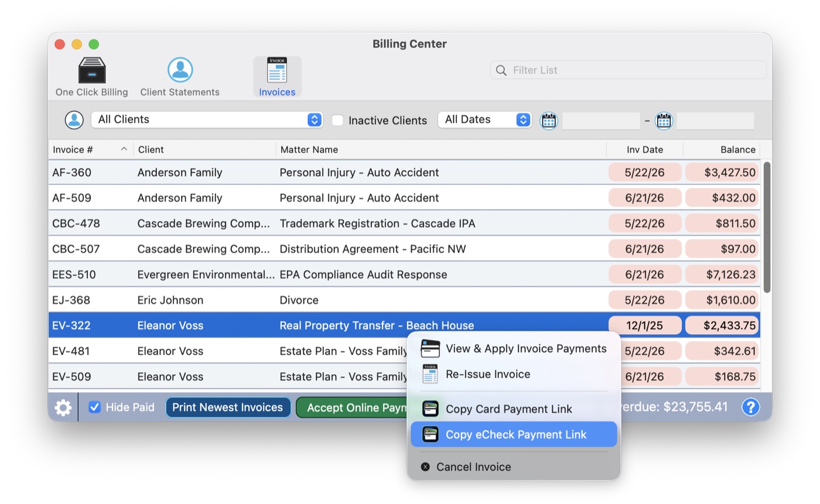Click the overdue total $23,755.41 text
The height and width of the screenshot is (504, 820).
[x=695, y=407]
